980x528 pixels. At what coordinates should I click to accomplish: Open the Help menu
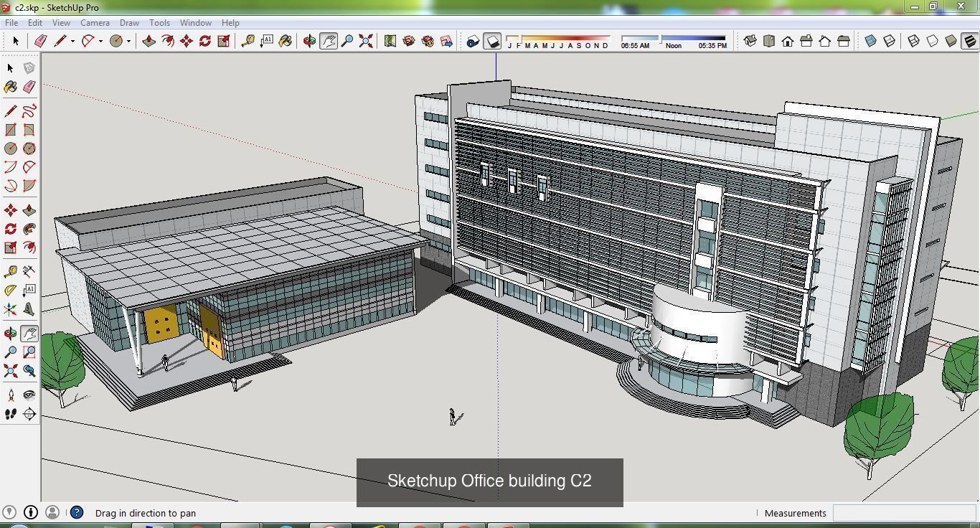coord(230,23)
